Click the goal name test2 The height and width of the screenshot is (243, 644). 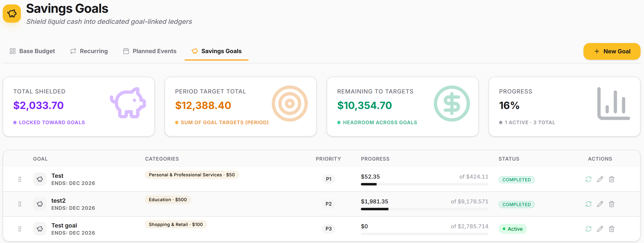coord(58,200)
